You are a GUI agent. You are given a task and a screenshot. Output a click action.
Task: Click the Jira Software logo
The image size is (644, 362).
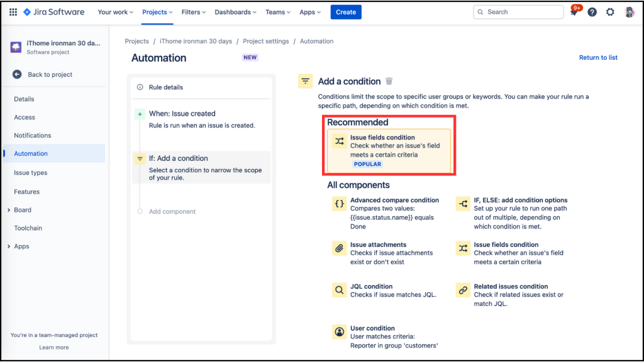pyautogui.click(x=54, y=12)
